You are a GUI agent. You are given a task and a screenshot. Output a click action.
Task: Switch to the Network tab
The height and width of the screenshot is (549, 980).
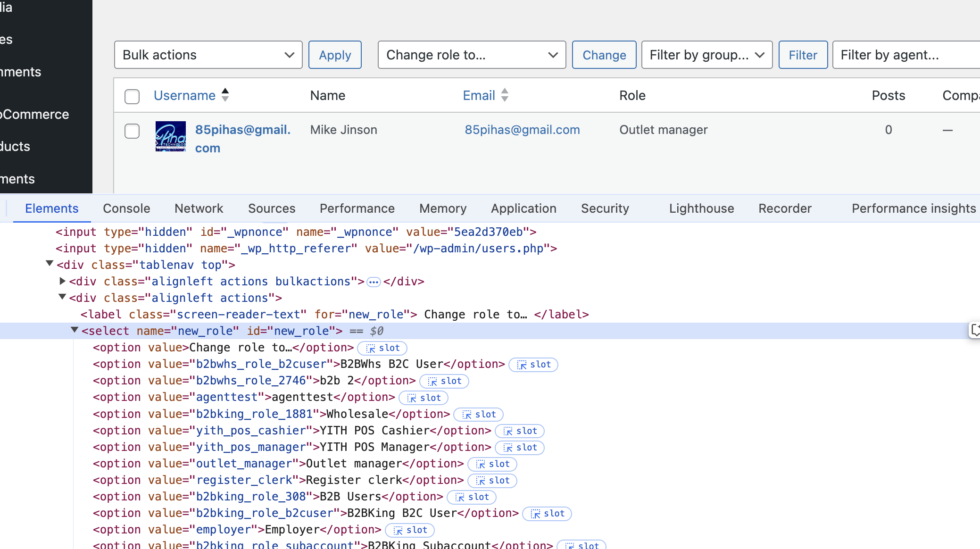tap(199, 208)
